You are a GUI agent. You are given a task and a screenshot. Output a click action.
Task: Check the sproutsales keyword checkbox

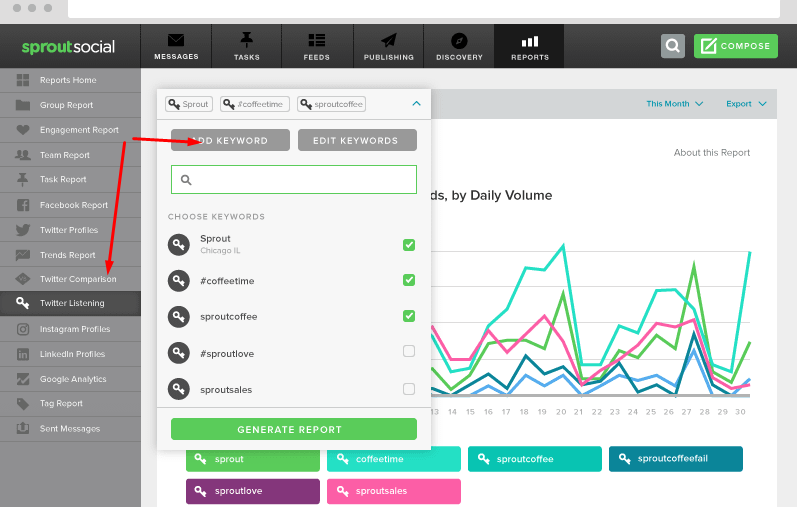(x=409, y=389)
